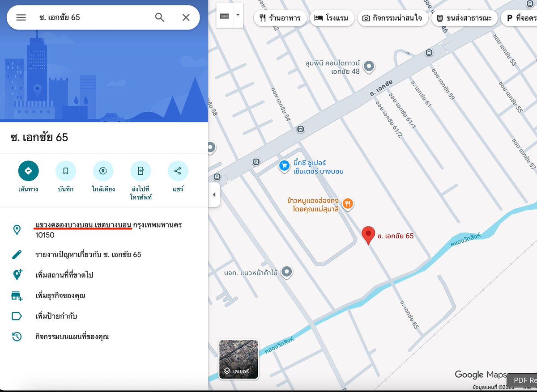Send to phone ส่งไปที่โทรศัพท์ icon

[141, 171]
